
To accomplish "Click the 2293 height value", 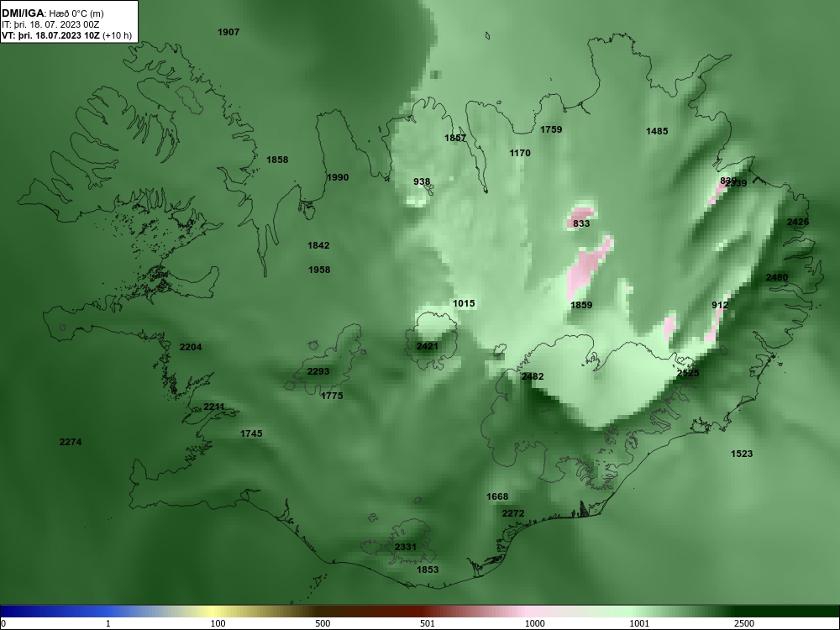I will [x=318, y=371].
